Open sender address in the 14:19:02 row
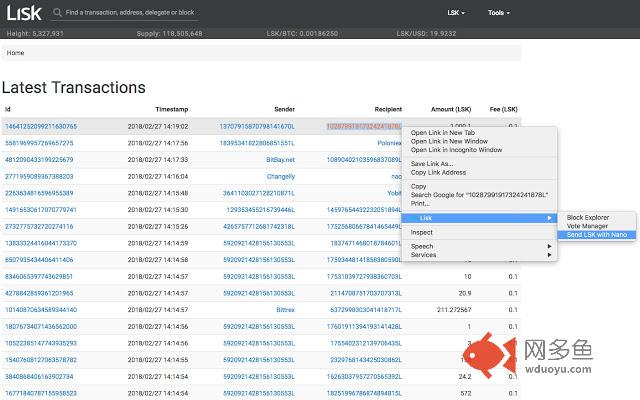Image resolution: width=640 pixels, height=400 pixels. 257,127
